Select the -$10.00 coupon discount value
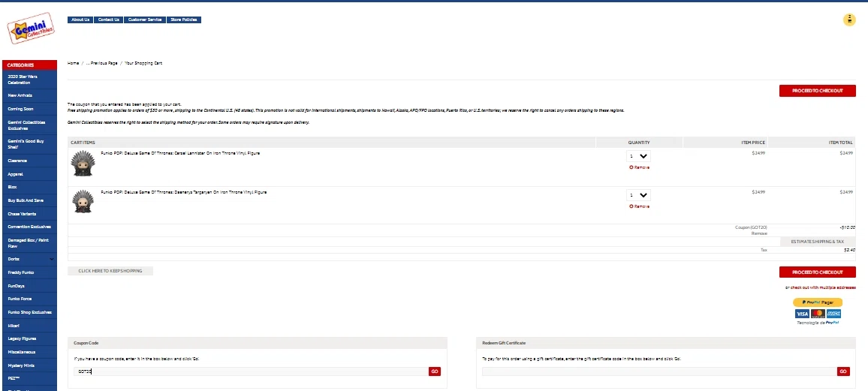This screenshot has width=868, height=391. (x=847, y=227)
